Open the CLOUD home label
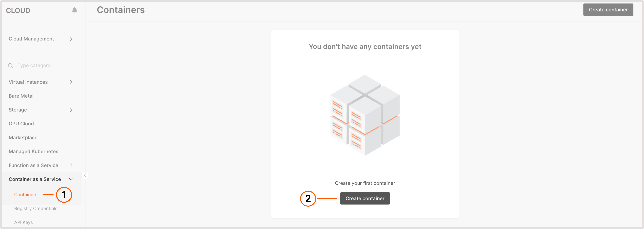The width and height of the screenshot is (644, 229). tap(18, 10)
